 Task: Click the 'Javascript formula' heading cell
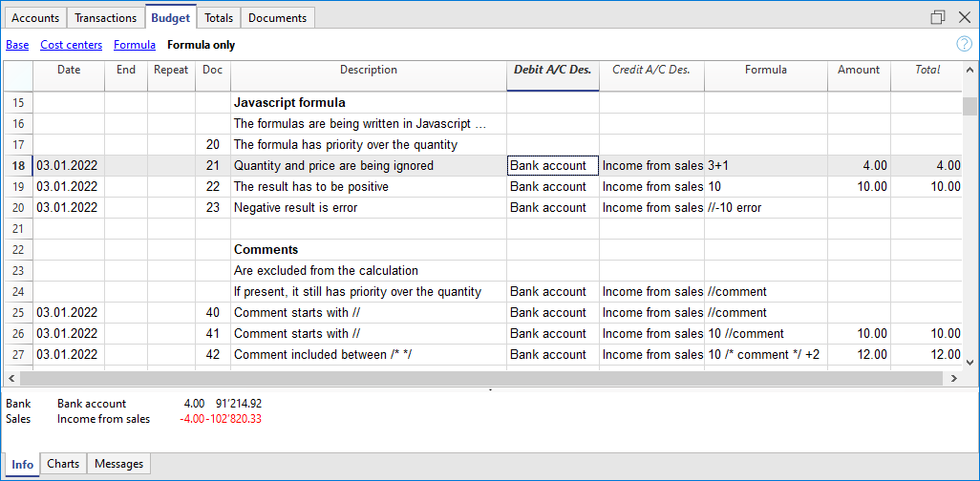click(x=368, y=102)
